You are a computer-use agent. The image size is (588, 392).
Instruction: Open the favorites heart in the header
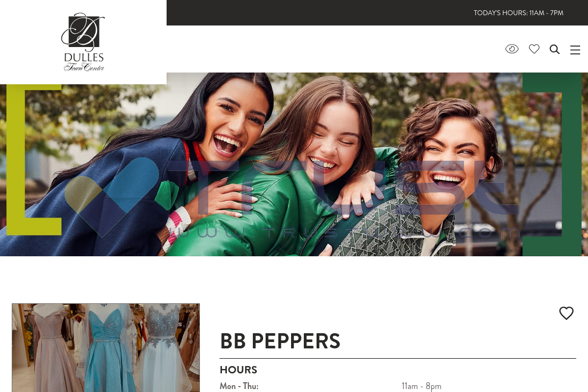pos(534,49)
